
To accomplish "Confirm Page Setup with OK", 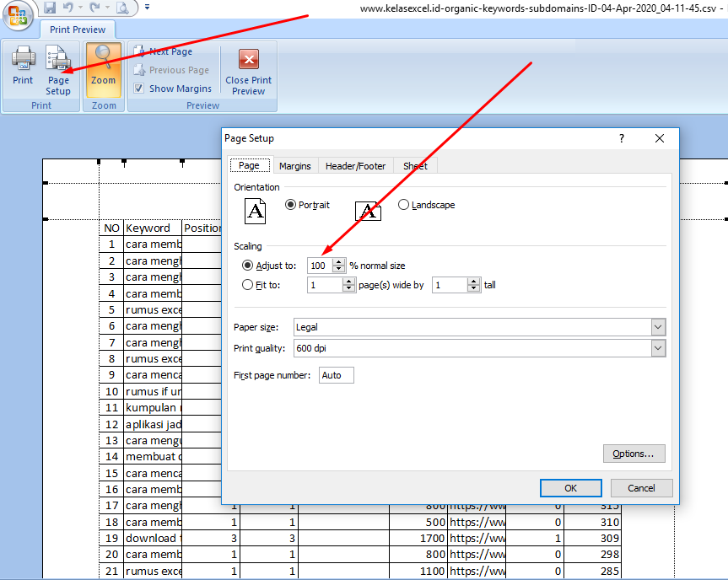I will pyautogui.click(x=570, y=488).
